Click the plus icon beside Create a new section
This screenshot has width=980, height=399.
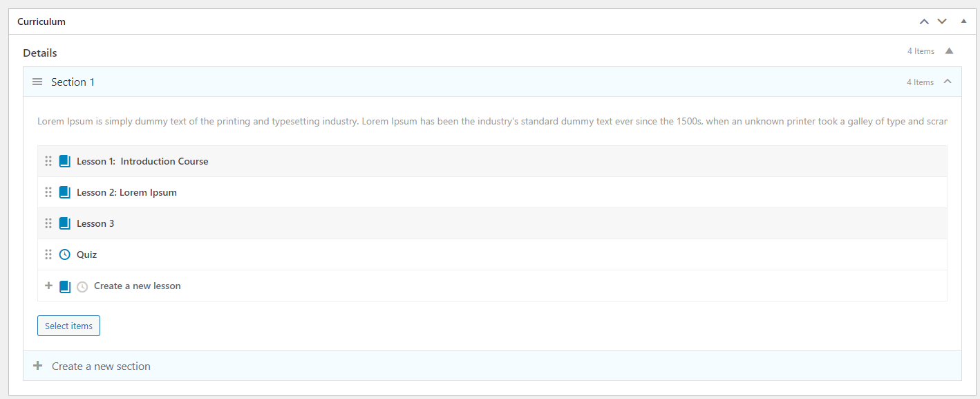38,366
